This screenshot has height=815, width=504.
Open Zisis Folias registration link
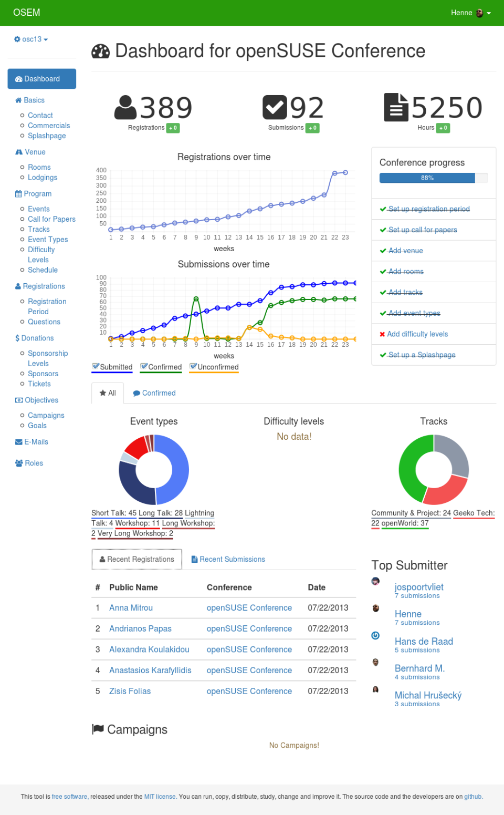click(x=130, y=691)
